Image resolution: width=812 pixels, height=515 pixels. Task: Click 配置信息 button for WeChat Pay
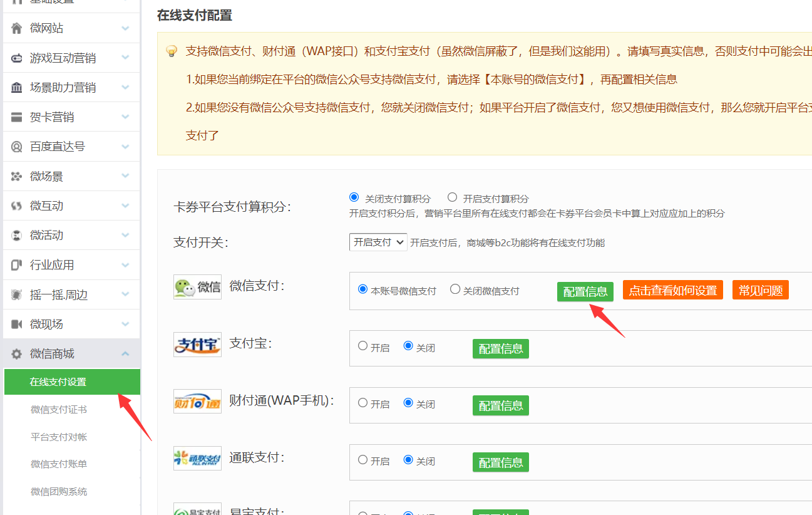coord(585,291)
